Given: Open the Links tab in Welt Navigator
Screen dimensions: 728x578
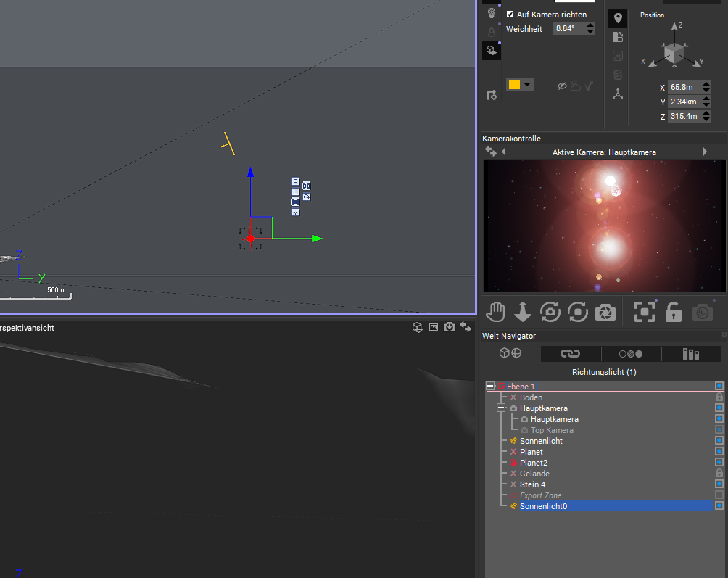Looking at the screenshot, I should tap(570, 354).
